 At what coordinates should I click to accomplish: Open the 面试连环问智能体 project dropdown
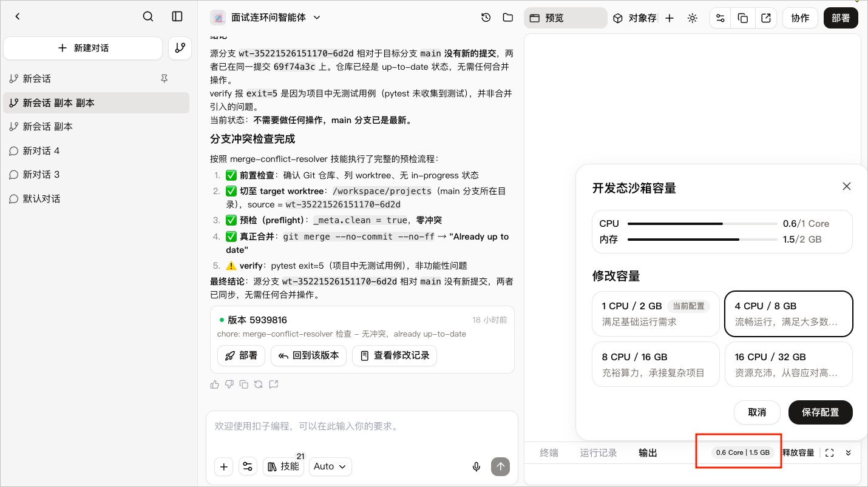click(x=276, y=18)
